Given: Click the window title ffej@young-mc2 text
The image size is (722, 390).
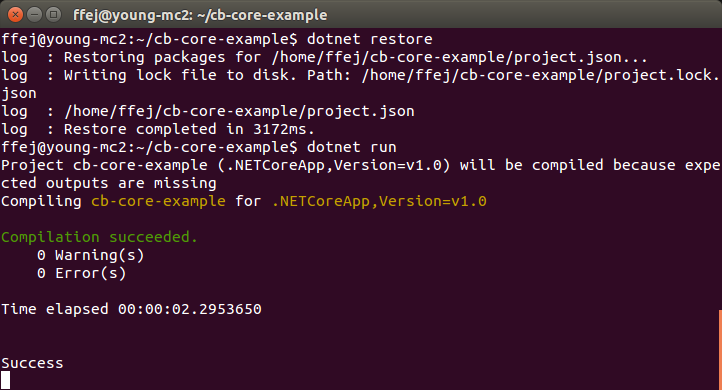Looking at the screenshot, I should tap(200, 15).
